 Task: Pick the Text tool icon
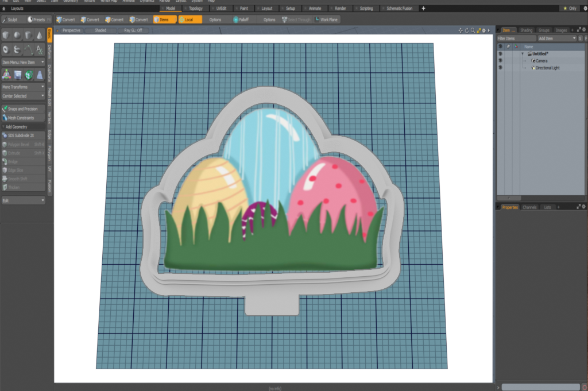tap(40, 50)
